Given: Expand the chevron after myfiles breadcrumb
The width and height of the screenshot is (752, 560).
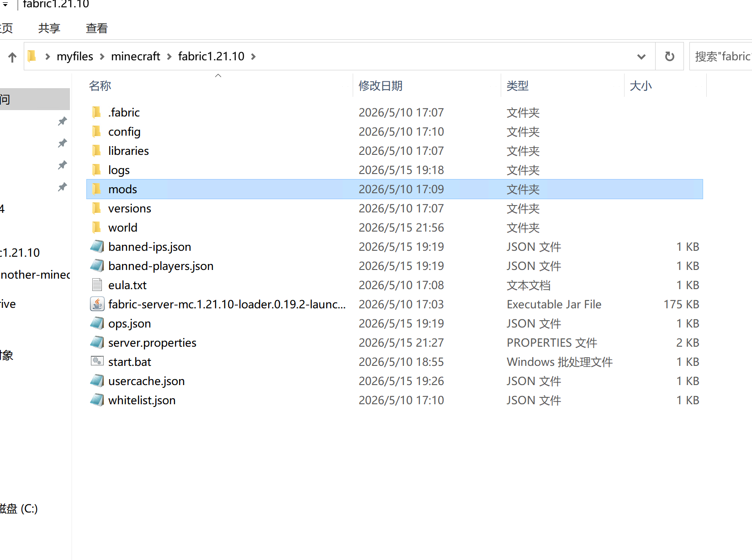Looking at the screenshot, I should coord(102,57).
